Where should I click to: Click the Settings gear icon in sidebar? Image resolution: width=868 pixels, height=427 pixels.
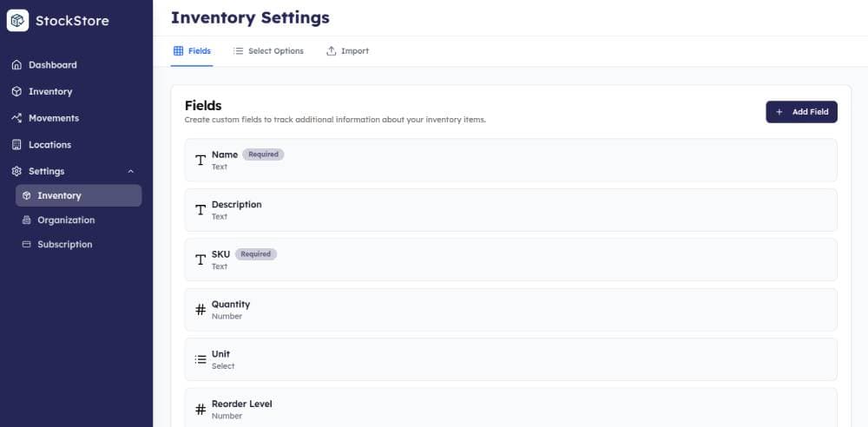[16, 172]
